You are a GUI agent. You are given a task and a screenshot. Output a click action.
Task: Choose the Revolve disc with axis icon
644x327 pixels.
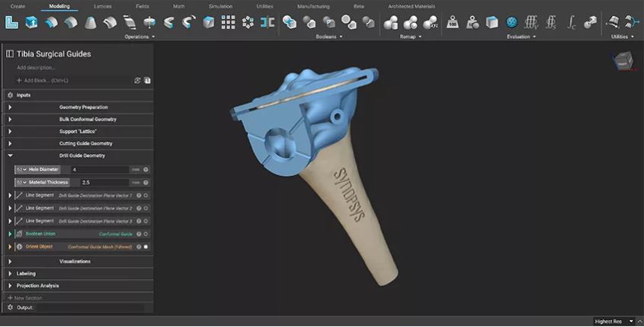click(x=149, y=22)
